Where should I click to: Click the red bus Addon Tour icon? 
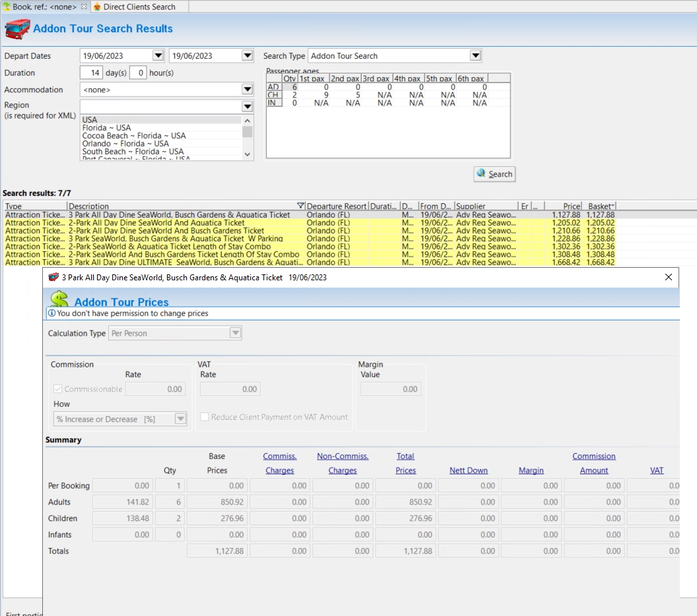coord(17,29)
